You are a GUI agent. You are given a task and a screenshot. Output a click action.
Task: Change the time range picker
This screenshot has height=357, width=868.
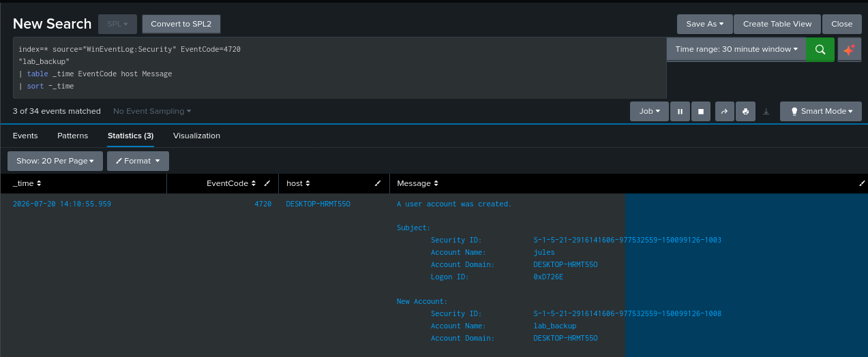[x=736, y=49]
